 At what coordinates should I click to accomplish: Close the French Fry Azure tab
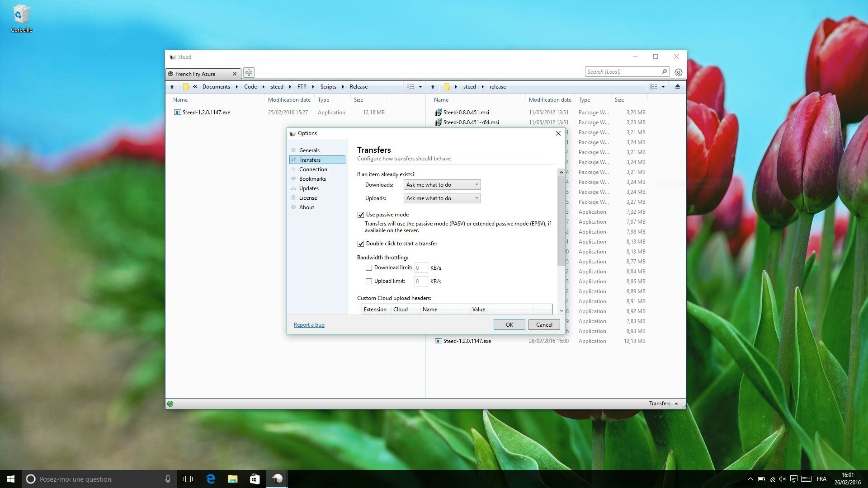234,74
